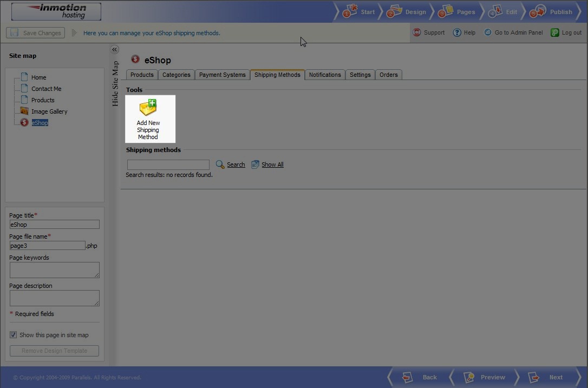Click the Publish step icon
588x388 pixels.
pos(538,11)
